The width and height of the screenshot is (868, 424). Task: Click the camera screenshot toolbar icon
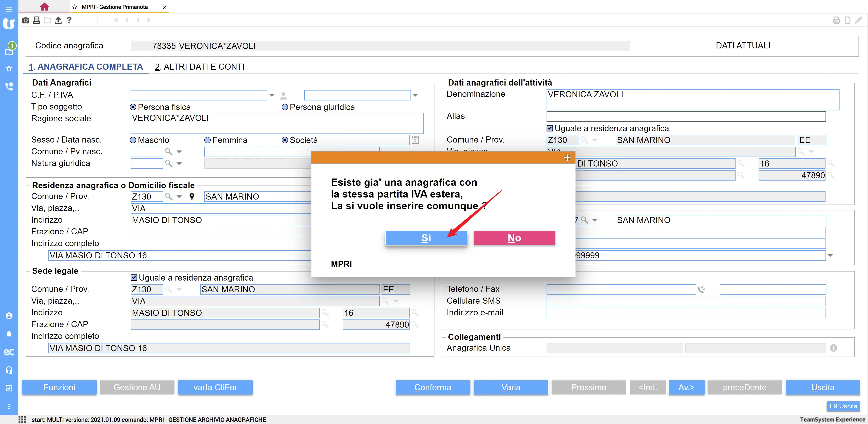click(26, 20)
